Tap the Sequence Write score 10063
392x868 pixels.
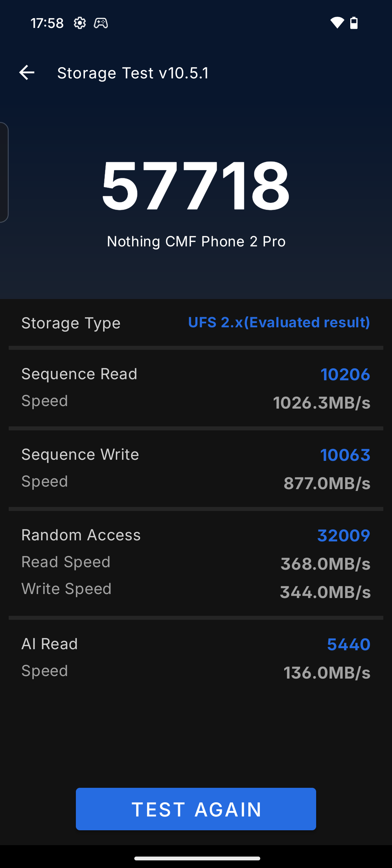tap(345, 455)
